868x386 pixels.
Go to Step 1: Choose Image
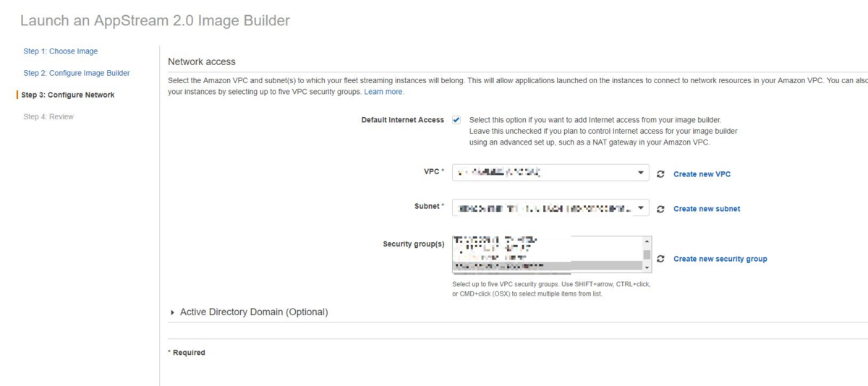tap(61, 51)
